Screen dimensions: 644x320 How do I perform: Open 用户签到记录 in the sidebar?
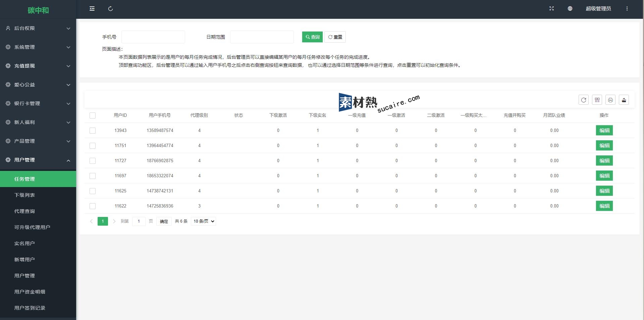click(38, 308)
